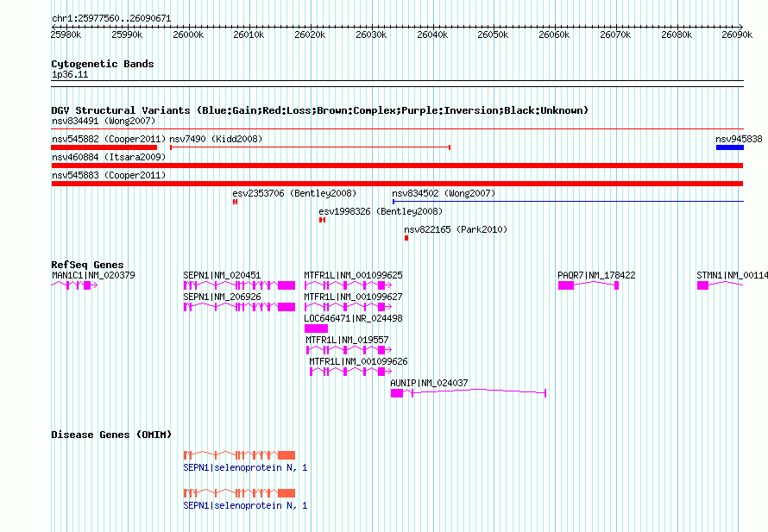Click the 26090k ruler position
This screenshot has width=768, height=532.
coord(737,34)
